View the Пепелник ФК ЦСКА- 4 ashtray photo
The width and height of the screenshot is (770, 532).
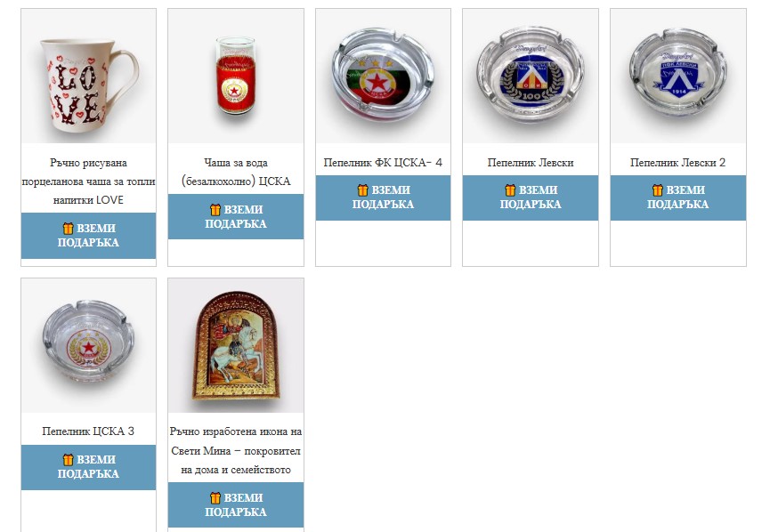[x=383, y=77]
